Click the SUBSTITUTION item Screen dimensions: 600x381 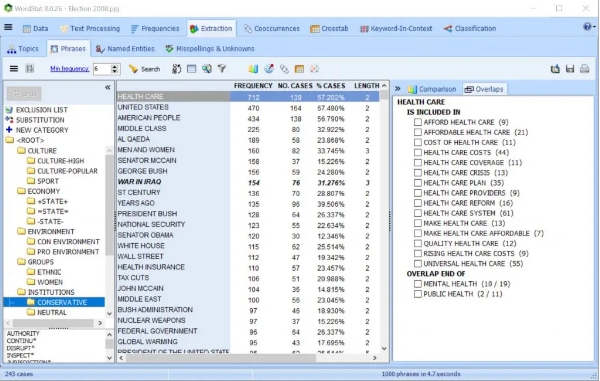[x=40, y=120]
